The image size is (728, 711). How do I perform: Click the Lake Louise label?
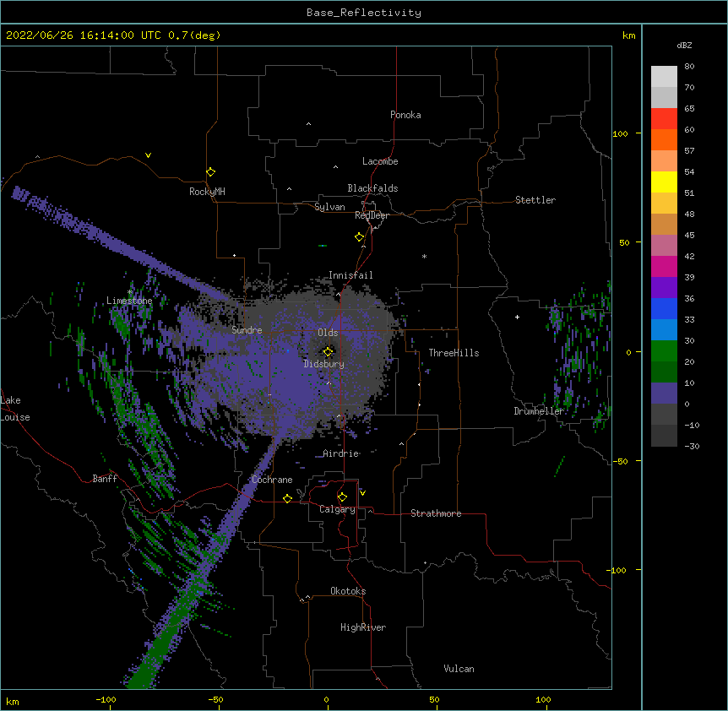pos(15,409)
